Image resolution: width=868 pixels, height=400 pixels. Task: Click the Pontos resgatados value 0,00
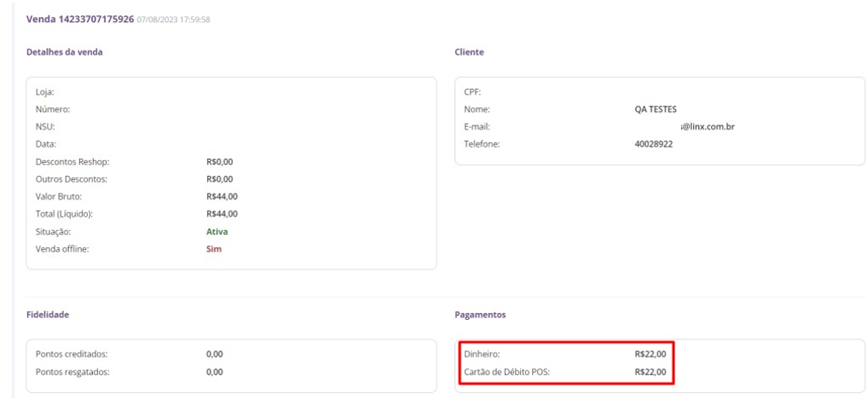tap(215, 372)
